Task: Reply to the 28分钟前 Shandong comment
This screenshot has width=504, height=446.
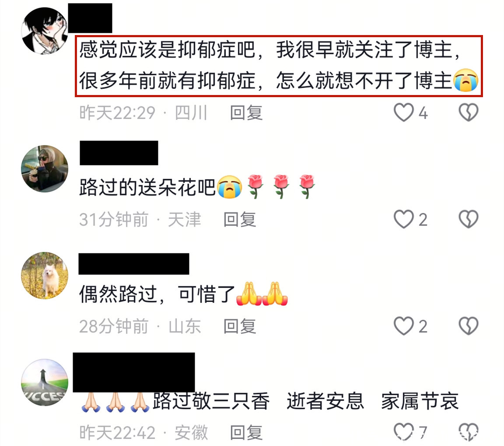Action: [x=240, y=327]
